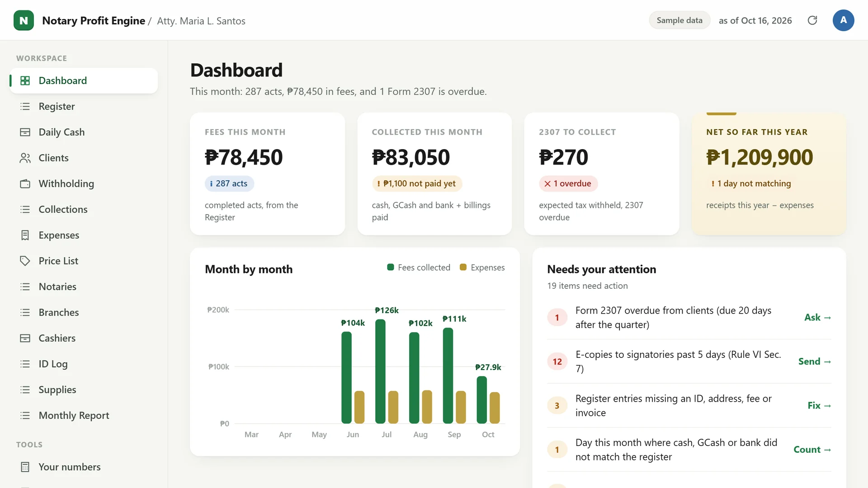Click the Expenses receipt icon

[25, 235]
